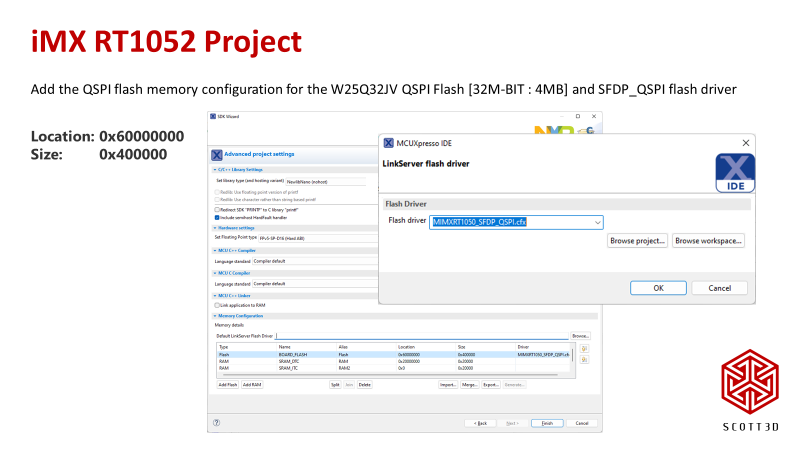Click the 0x20000000 Location cell

coord(409,361)
